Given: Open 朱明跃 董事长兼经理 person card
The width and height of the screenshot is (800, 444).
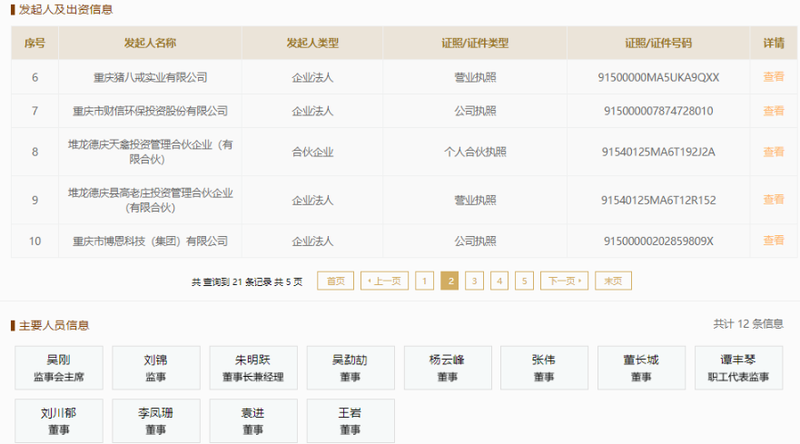Looking at the screenshot, I should click(253, 368).
